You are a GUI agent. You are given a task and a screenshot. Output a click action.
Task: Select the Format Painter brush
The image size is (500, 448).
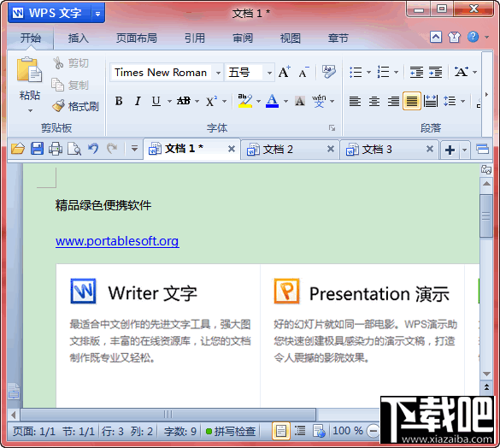pyautogui.click(x=75, y=106)
